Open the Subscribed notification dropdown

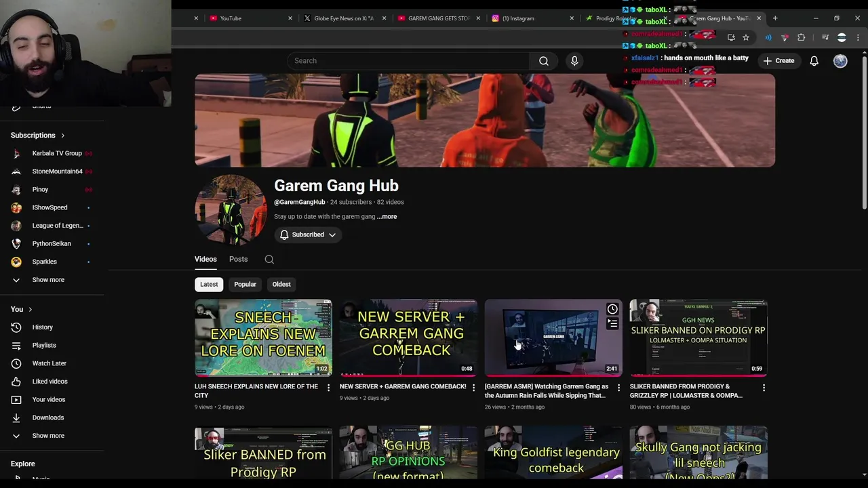click(x=309, y=235)
